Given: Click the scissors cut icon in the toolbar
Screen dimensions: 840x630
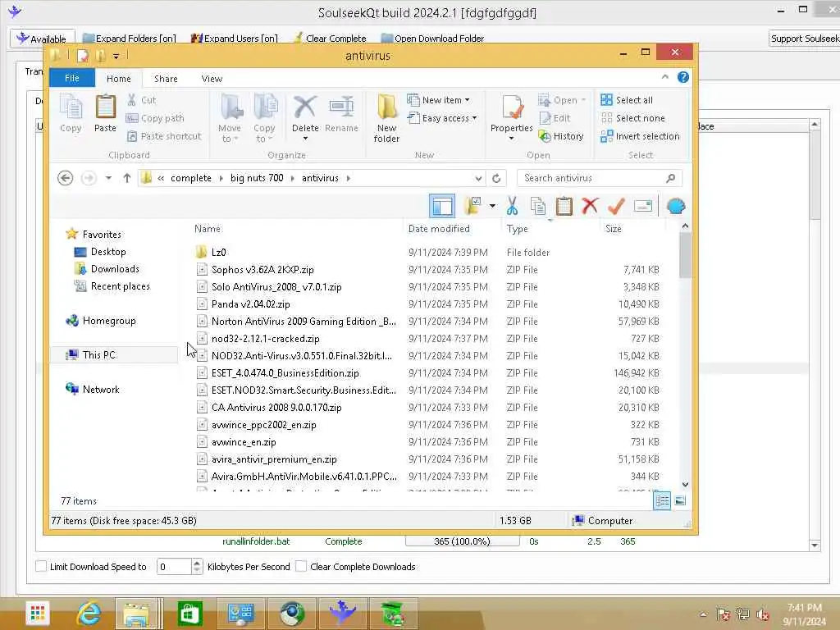Looking at the screenshot, I should pyautogui.click(x=512, y=206).
